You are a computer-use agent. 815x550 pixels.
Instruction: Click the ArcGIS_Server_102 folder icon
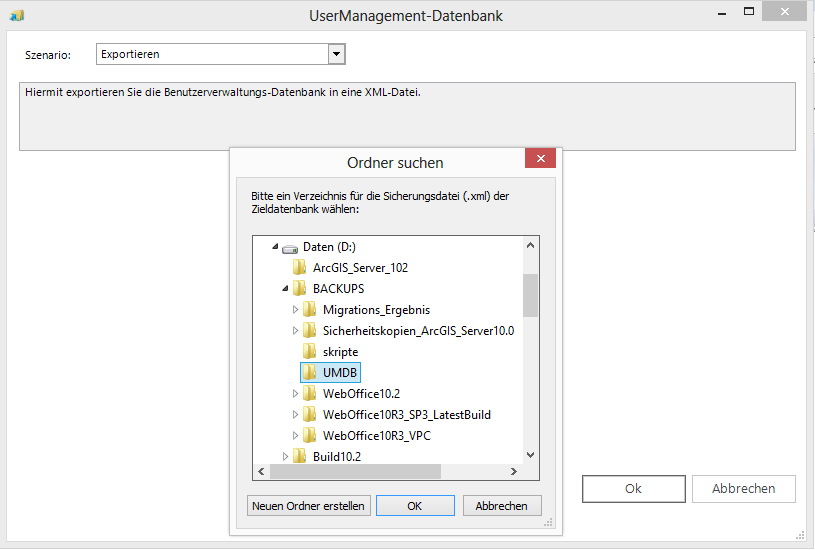299,268
